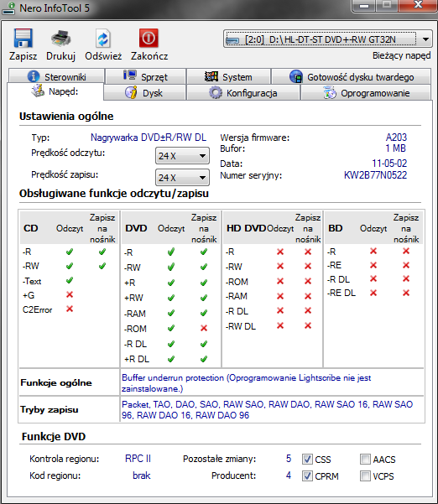Click the drive icon in the drive selector
This screenshot has width=438, height=504.
click(232, 40)
